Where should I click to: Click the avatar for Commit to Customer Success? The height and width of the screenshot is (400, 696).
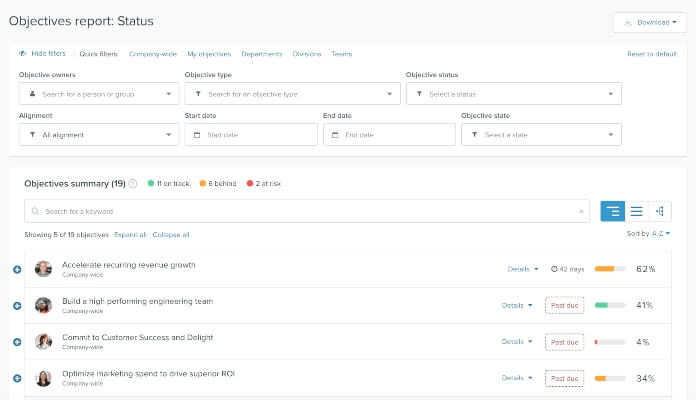(x=43, y=341)
